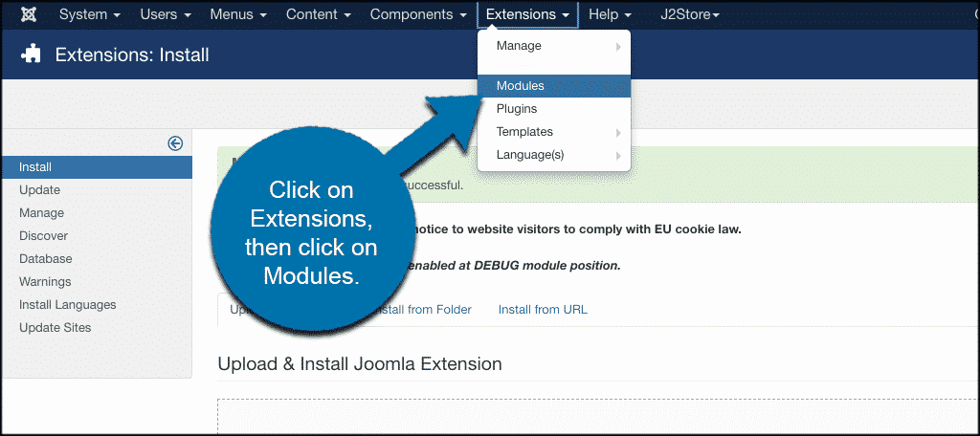Click the Extensions: Install page title

pos(132,54)
